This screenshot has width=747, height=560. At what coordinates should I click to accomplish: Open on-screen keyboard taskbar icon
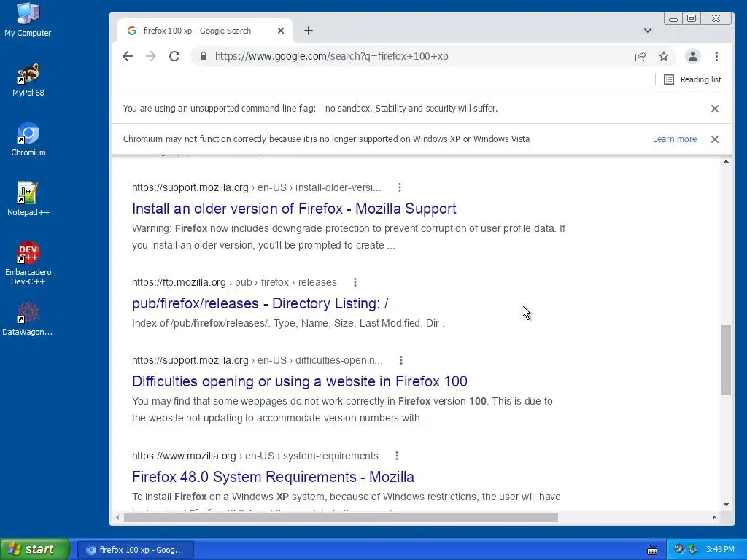click(x=652, y=550)
